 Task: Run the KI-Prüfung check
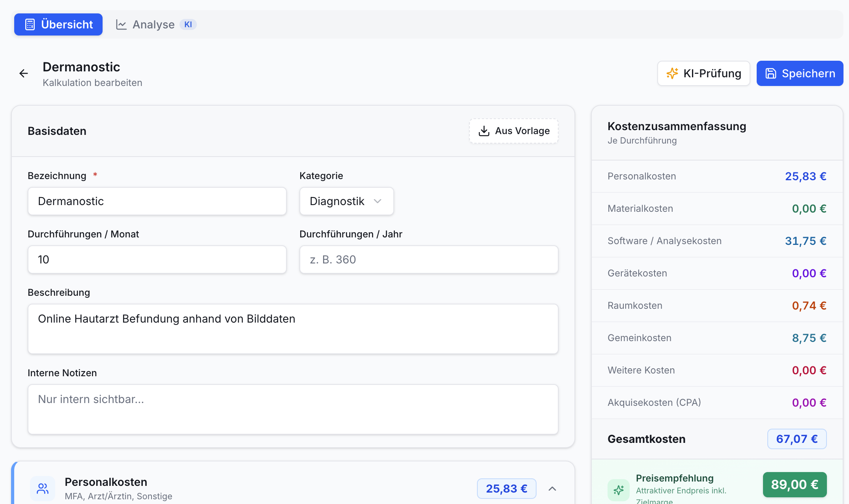click(704, 73)
